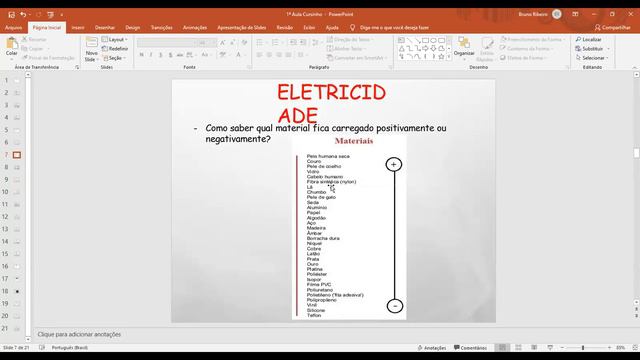
Task: Open Alinhar Texto dropdown
Action: pos(346,49)
